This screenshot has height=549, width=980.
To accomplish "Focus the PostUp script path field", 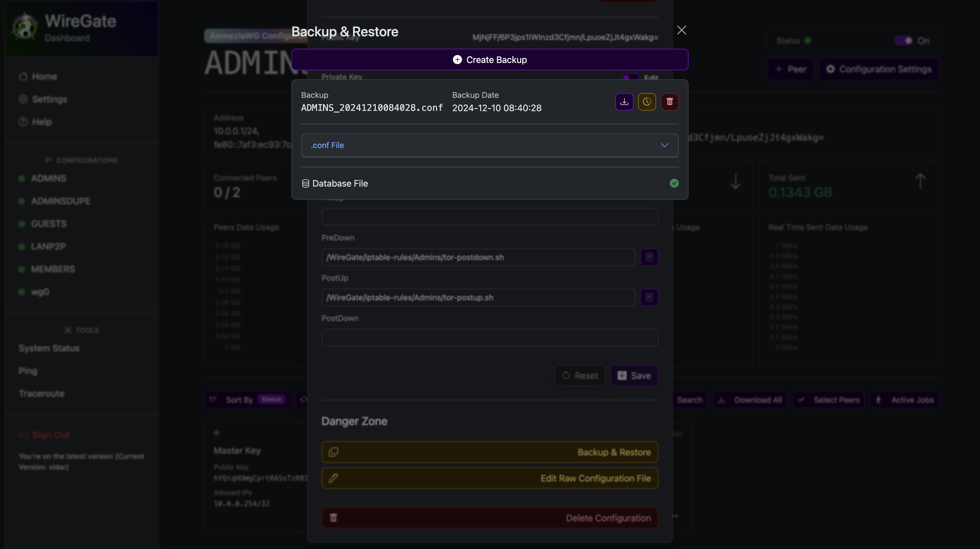I will pos(478,297).
